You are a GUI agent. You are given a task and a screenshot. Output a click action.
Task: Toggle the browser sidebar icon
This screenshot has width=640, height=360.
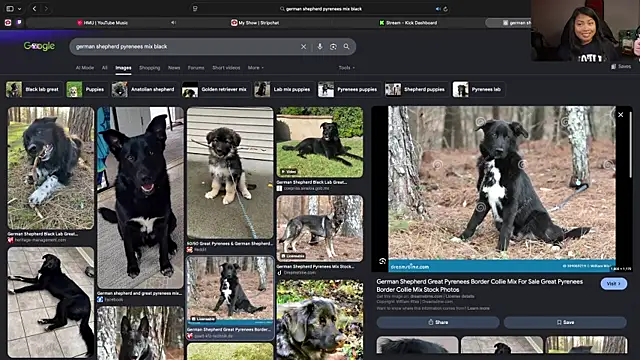coord(10,9)
